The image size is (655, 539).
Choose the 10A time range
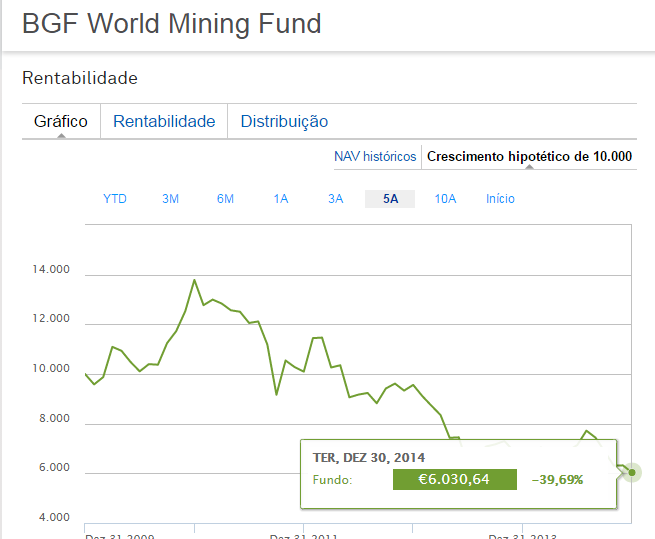click(x=445, y=198)
